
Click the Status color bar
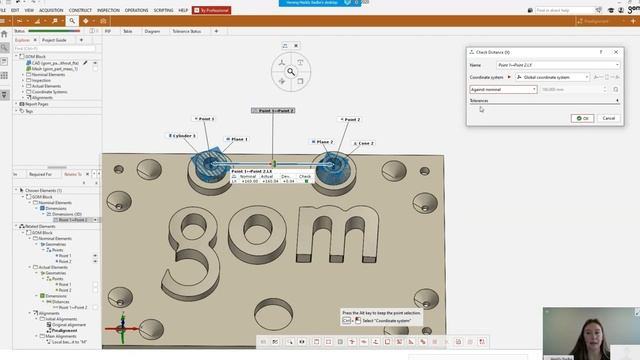click(54, 31)
